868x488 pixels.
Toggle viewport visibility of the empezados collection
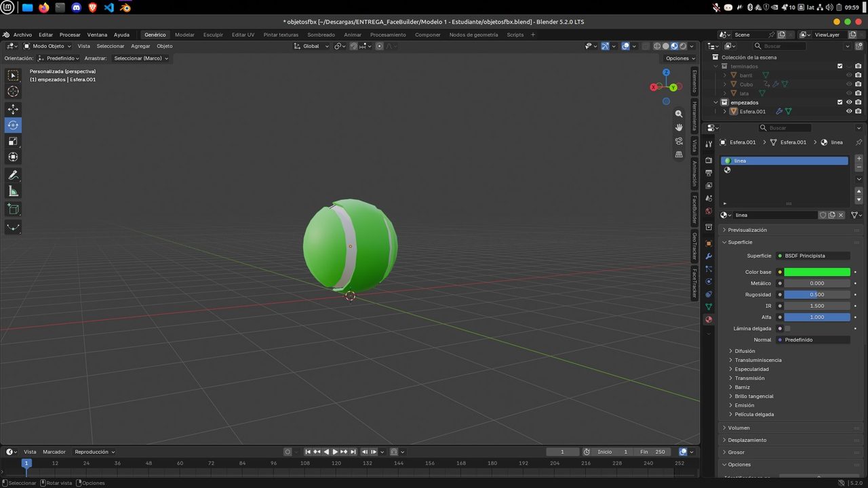[849, 102]
